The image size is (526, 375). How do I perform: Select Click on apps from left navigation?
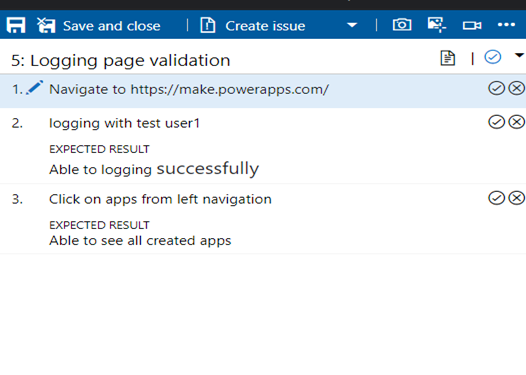point(160,199)
